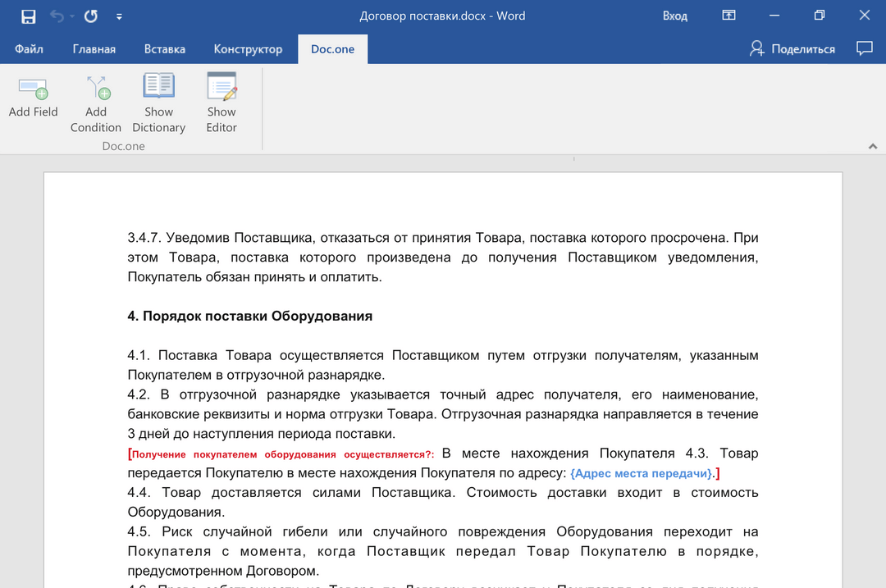Open the undo history dropdown arrow
886x588 pixels.
click(x=71, y=16)
